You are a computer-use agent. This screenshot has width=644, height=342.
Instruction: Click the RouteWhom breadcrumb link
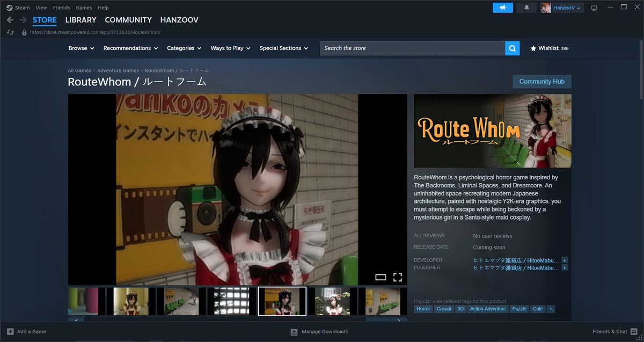(x=177, y=70)
